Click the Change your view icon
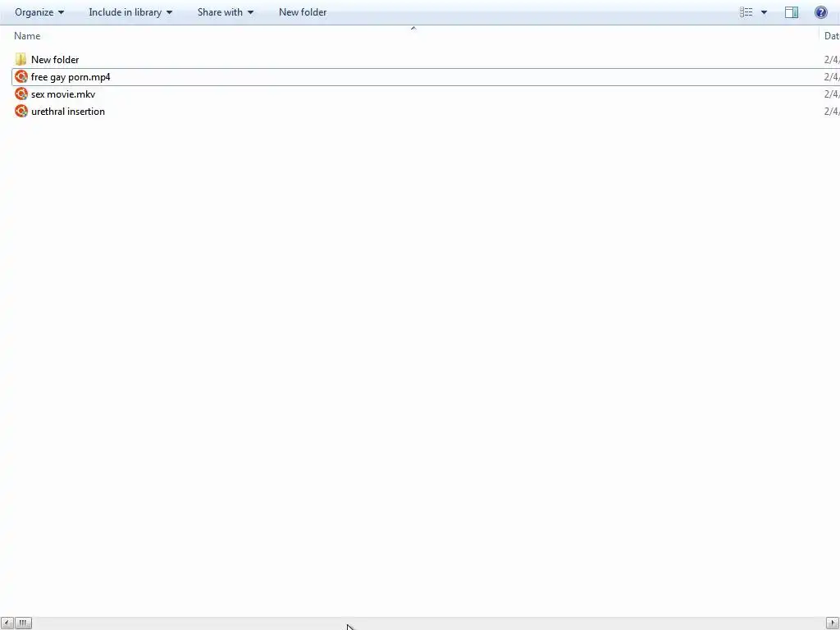The image size is (840, 630). point(746,12)
